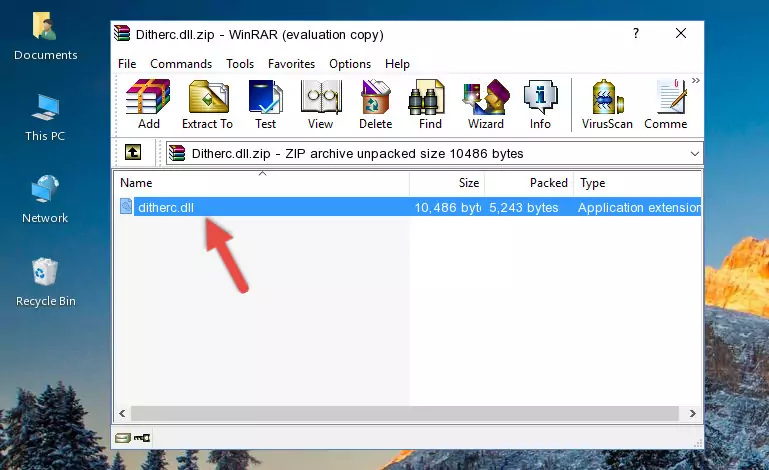This screenshot has width=769, height=470.
Task: Open the Commands menu
Action: pyautogui.click(x=181, y=64)
